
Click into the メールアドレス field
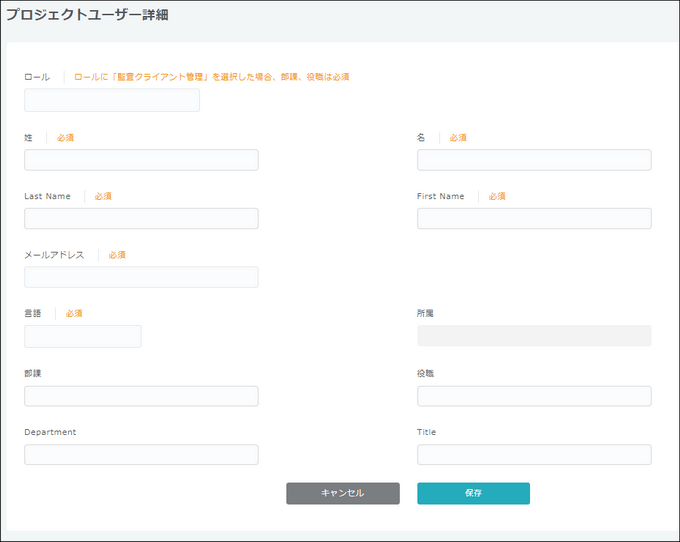click(x=141, y=277)
